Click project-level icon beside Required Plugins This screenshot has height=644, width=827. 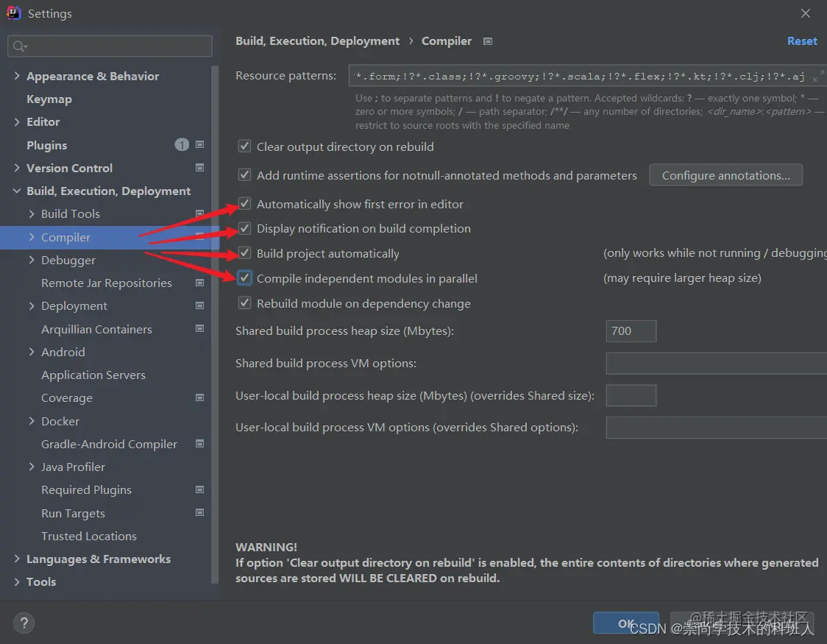[x=199, y=489]
